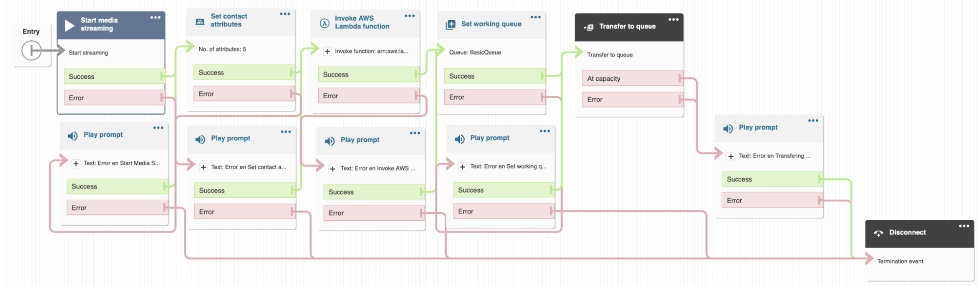The height and width of the screenshot is (286, 980).
Task: Click Error branch of Set contact attributes
Action: (x=244, y=94)
